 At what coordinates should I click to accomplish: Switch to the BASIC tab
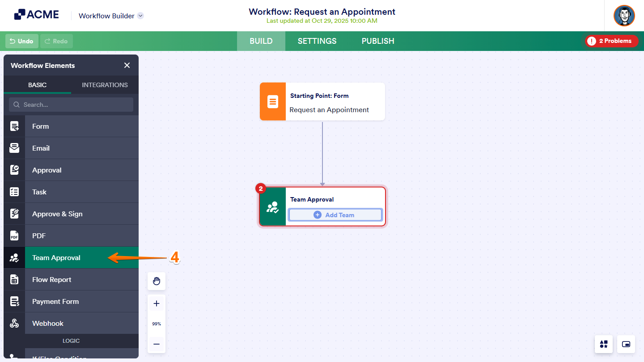[37, 85]
